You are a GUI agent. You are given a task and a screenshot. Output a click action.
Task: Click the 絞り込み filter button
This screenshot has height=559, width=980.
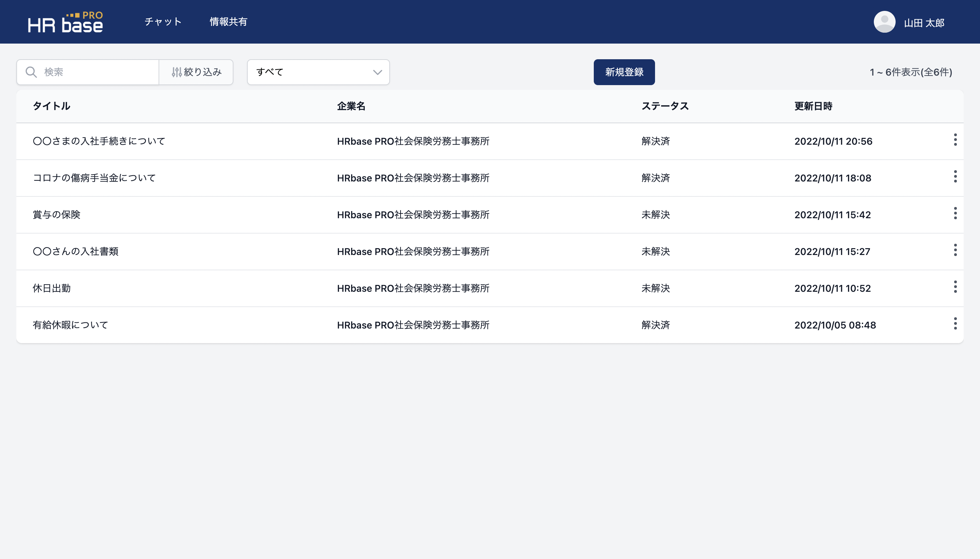point(196,72)
